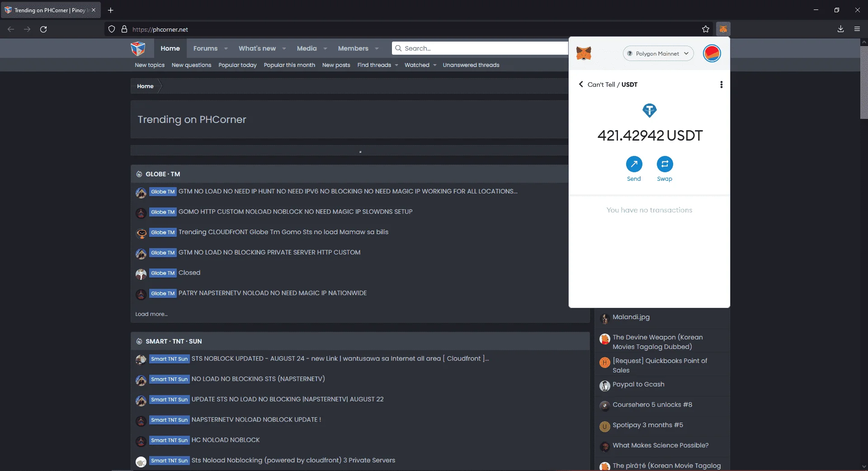The width and height of the screenshot is (868, 471).
Task: Focus the forum Search field
Action: [480, 48]
